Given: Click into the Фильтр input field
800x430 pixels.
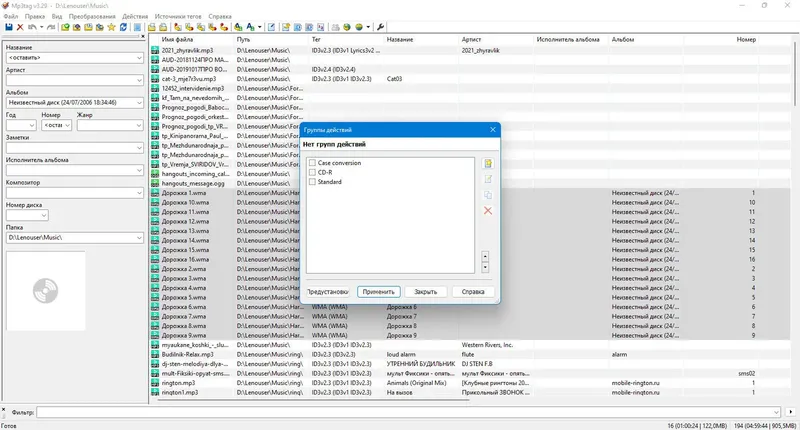Looking at the screenshot, I should [x=408, y=412].
